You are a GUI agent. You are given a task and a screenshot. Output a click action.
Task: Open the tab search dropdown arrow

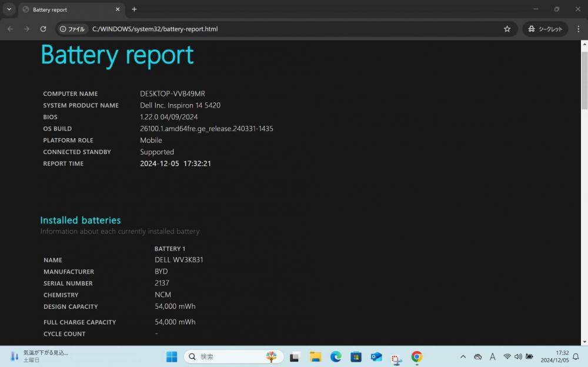(9, 9)
